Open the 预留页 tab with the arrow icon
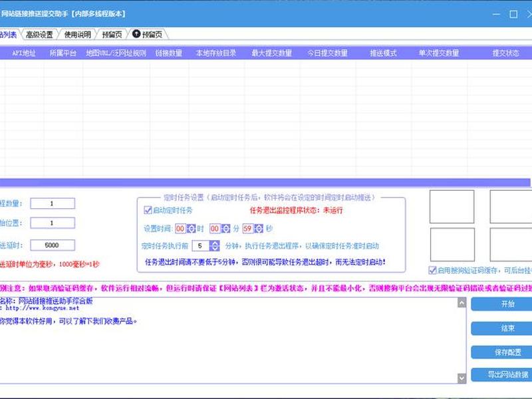 click(x=148, y=35)
